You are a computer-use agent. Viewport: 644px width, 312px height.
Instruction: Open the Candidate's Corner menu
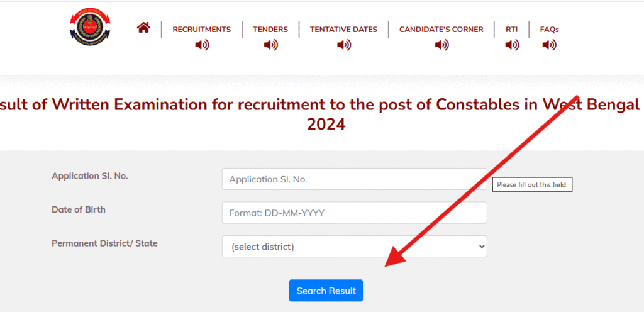click(441, 29)
